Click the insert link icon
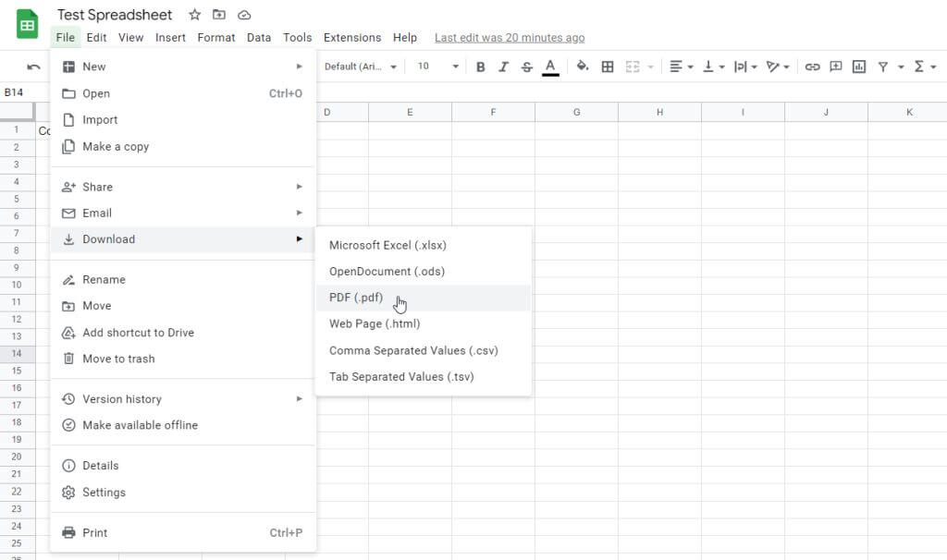This screenshot has height=560, width=947. click(x=812, y=67)
